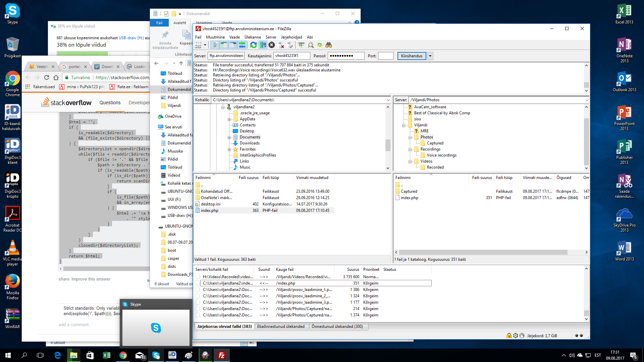
Task: Open the Kiirühendus history dropdown arrow
Action: pyautogui.click(x=430, y=56)
